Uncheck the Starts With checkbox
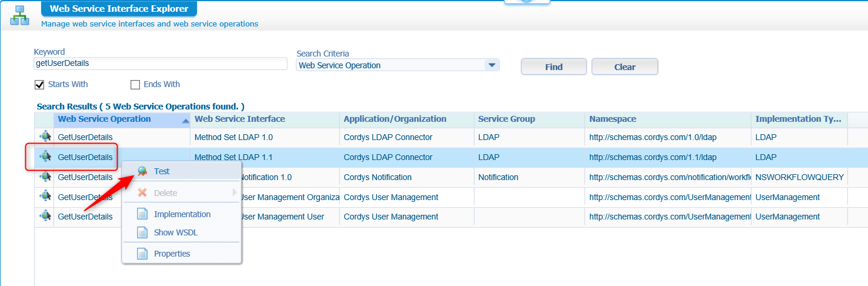Screen dimensions: 868x286 [x=40, y=84]
